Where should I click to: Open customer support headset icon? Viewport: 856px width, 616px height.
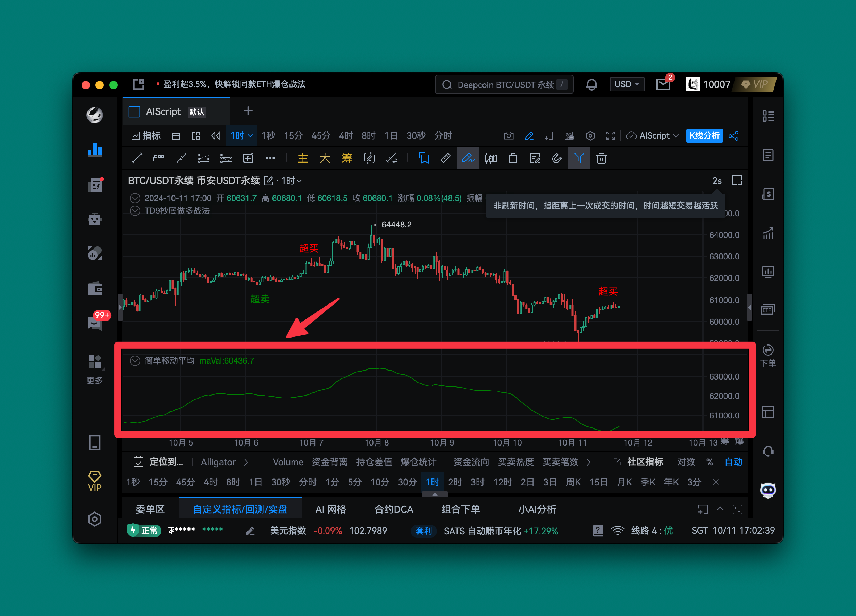[768, 451]
